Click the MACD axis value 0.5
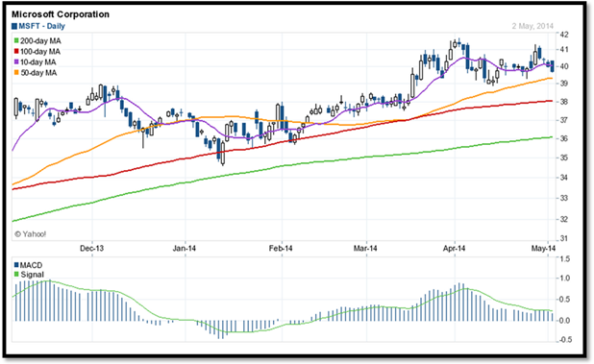This screenshot has width=594, height=364. click(x=565, y=300)
